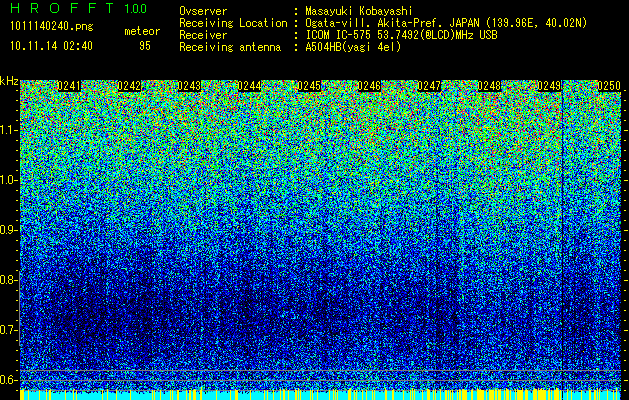Select the Ogata-vill. Akita-Pref. JAPAN location text
629x400 pixels.
click(x=446, y=23)
